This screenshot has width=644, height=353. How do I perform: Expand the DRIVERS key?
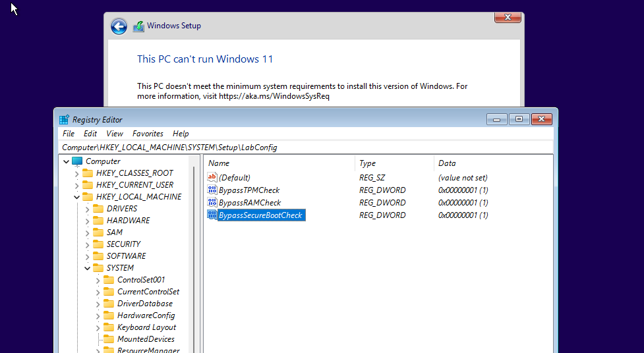pyautogui.click(x=87, y=209)
